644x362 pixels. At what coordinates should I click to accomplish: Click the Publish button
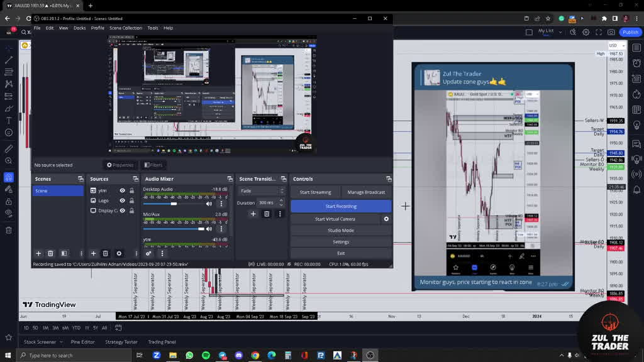[630, 32]
